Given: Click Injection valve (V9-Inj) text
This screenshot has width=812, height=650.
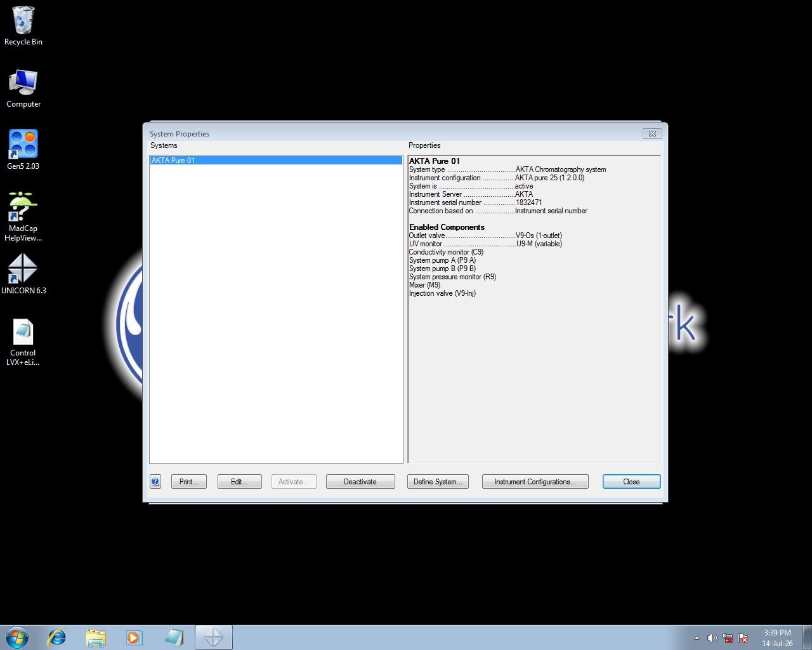Looking at the screenshot, I should click(x=442, y=293).
